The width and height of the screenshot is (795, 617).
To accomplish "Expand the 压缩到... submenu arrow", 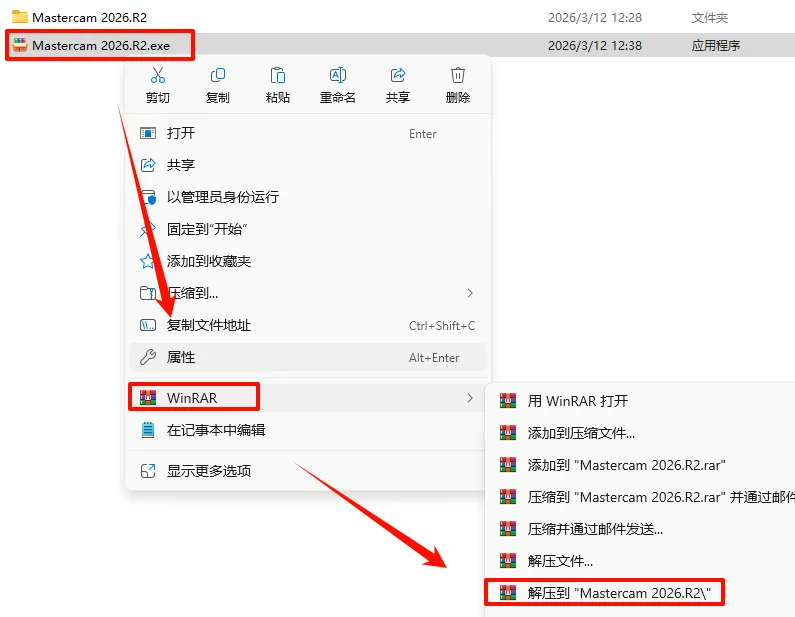I will click(470, 293).
